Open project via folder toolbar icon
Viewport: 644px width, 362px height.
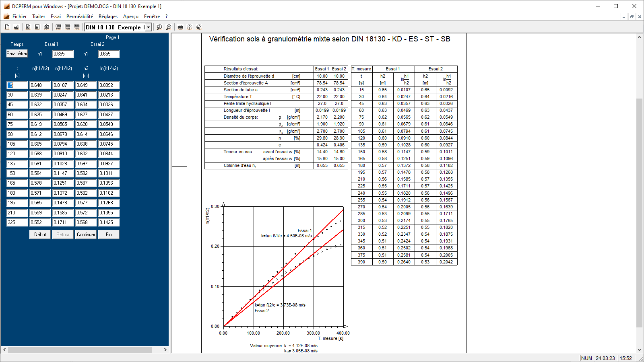(17, 27)
